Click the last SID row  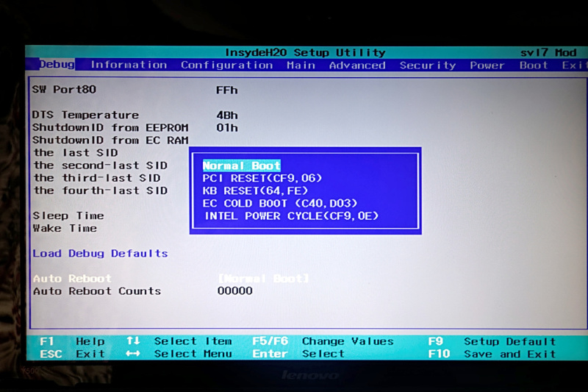(x=76, y=153)
